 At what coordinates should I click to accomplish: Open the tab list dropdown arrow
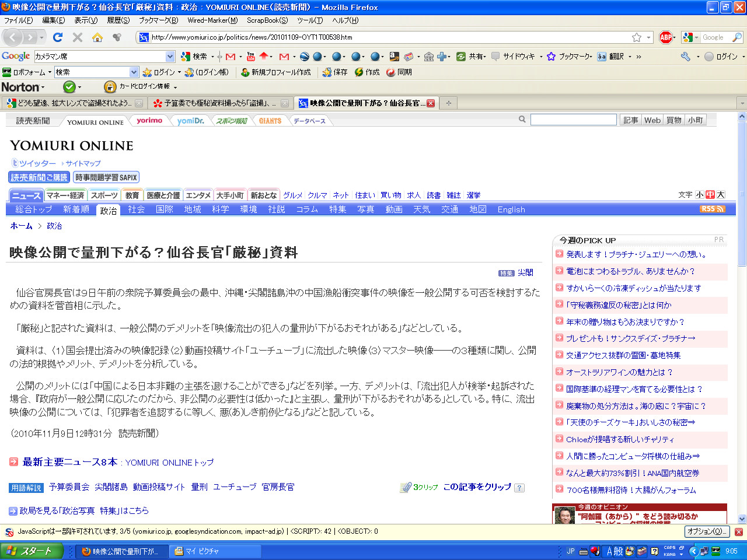click(x=742, y=103)
